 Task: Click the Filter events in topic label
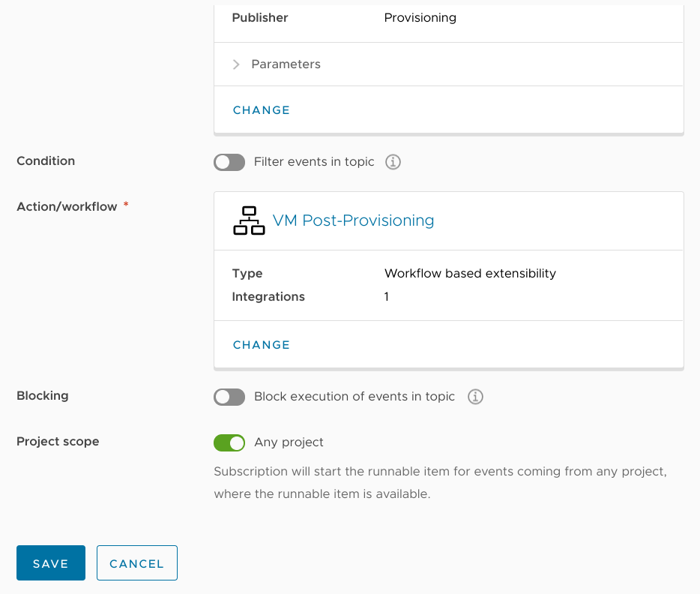tap(314, 162)
